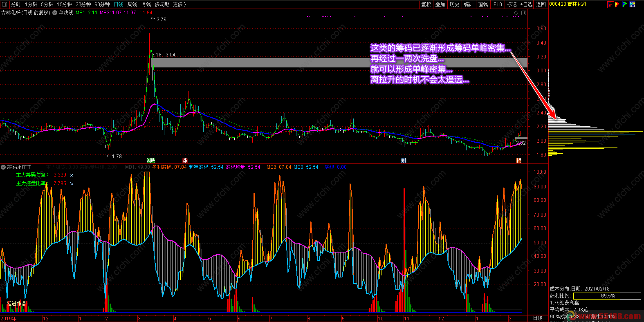The image size is (644, 322).
Task: Switch to the 5分钟 timeframe
Action: pyautogui.click(x=47, y=4)
